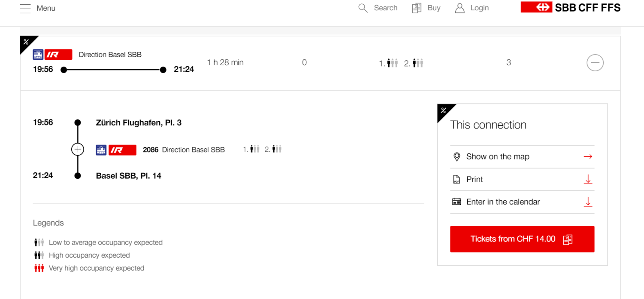Screen dimensions: 644x299
Task: Click the map pin icon
Action: click(457, 157)
